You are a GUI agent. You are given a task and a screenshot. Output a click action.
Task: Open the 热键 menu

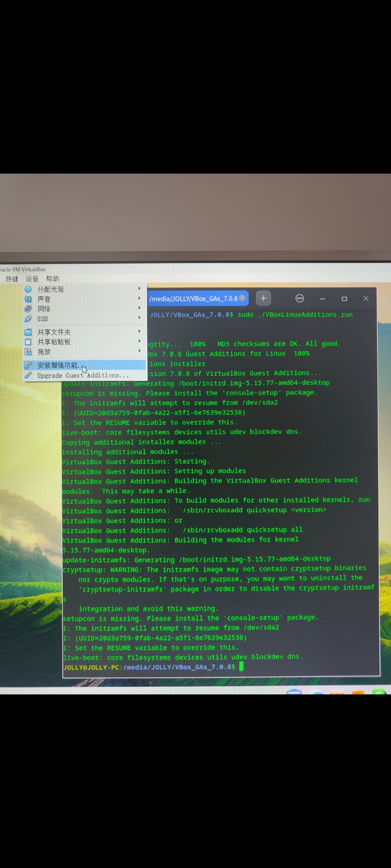pyautogui.click(x=12, y=279)
